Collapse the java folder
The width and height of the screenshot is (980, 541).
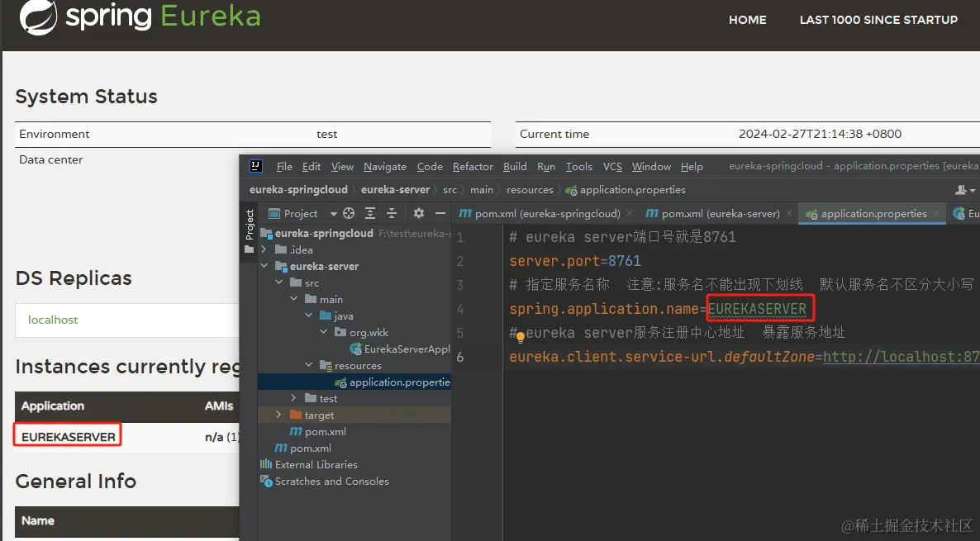tap(309, 316)
